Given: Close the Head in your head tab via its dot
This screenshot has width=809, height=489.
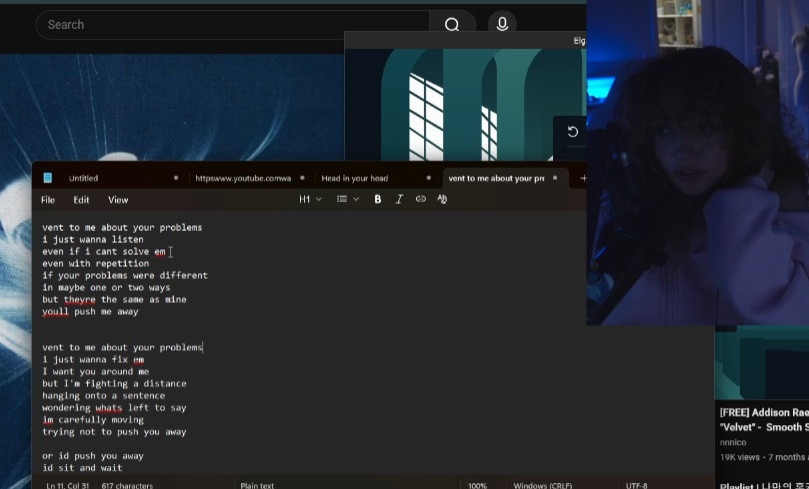Looking at the screenshot, I should (x=428, y=178).
